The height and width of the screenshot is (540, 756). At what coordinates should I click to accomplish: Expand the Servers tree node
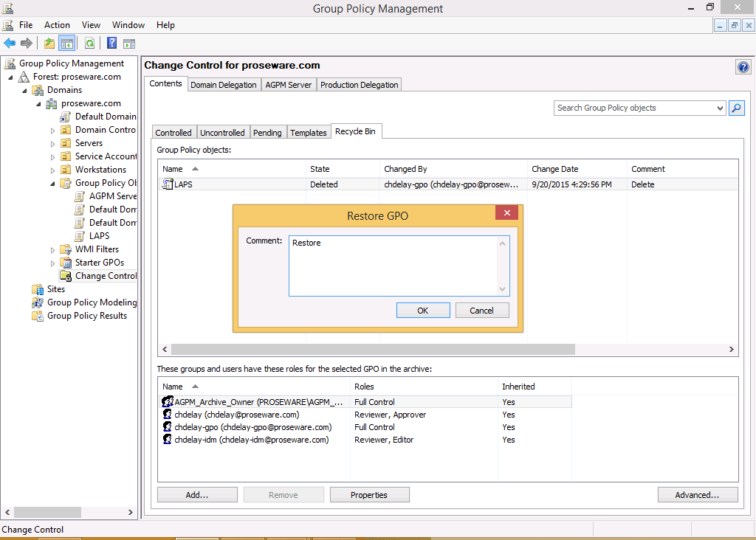coord(53,143)
